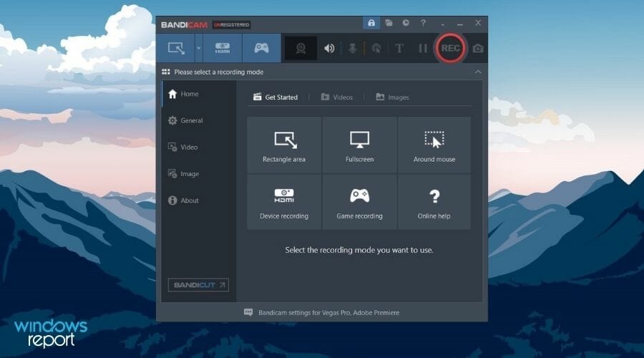Click the tray minimize dot in the title bar
The width and height of the screenshot is (644, 358).
pos(442,24)
